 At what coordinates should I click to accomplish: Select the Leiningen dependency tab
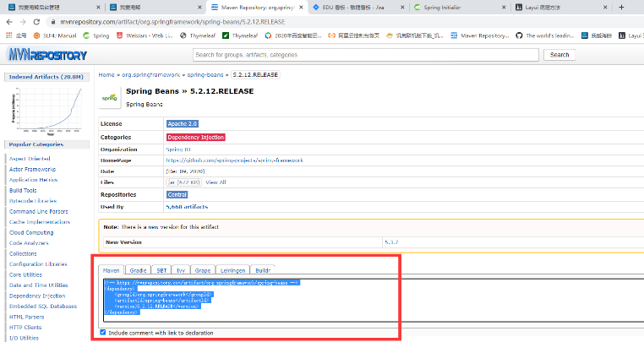232,270
